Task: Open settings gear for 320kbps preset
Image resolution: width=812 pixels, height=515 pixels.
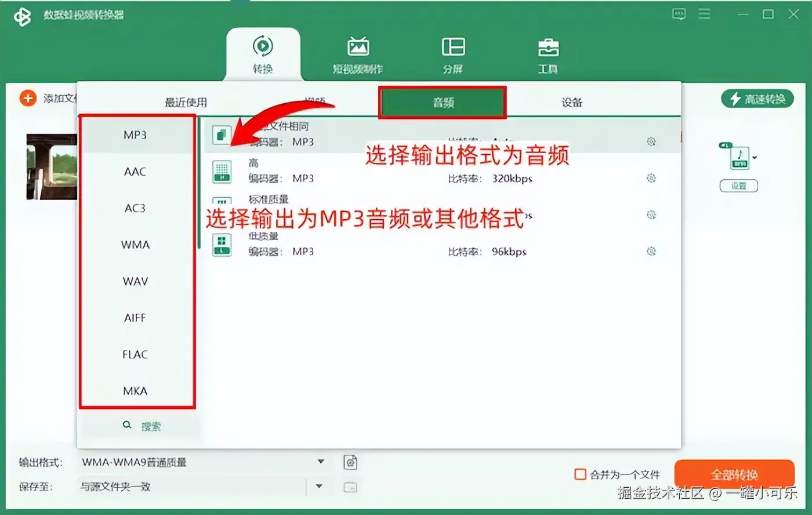Action: point(651,178)
